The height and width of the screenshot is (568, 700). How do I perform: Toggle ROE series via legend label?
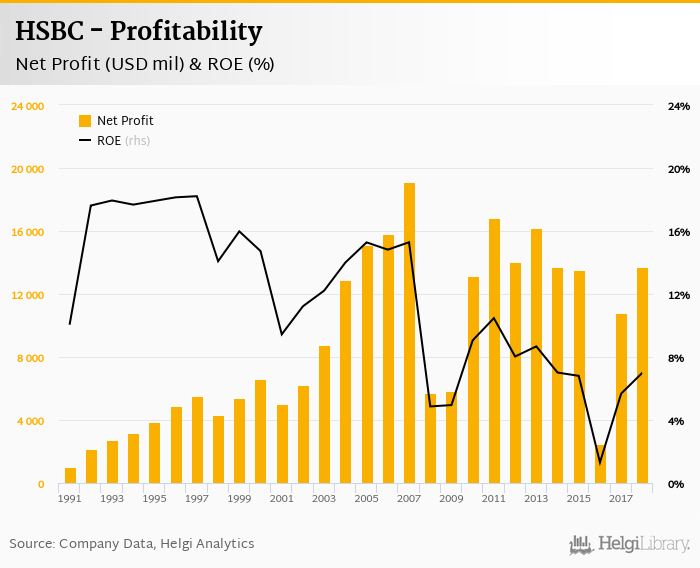click(109, 141)
